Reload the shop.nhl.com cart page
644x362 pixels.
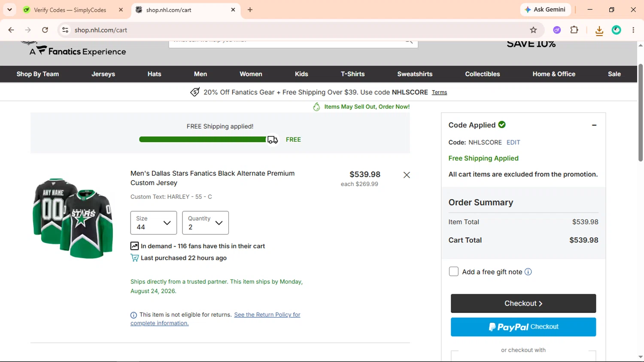[x=45, y=30]
